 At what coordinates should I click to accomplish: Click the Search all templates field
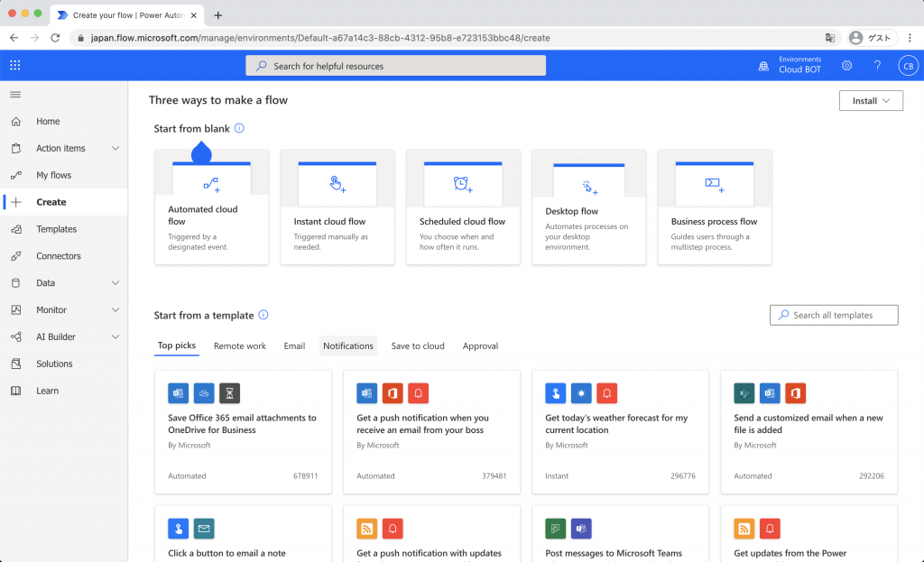[x=833, y=315]
